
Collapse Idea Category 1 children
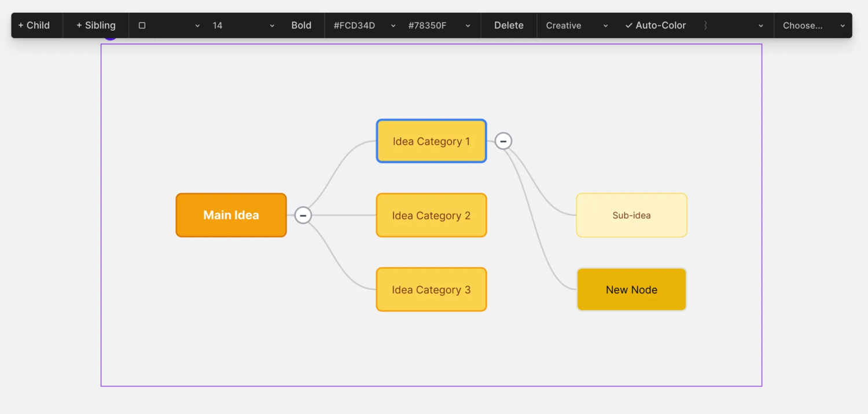point(503,141)
